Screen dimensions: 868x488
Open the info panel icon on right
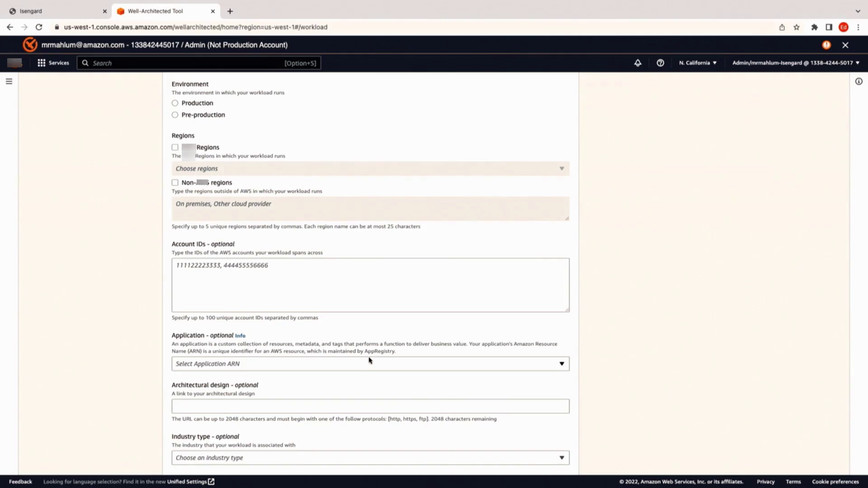[x=859, y=81]
